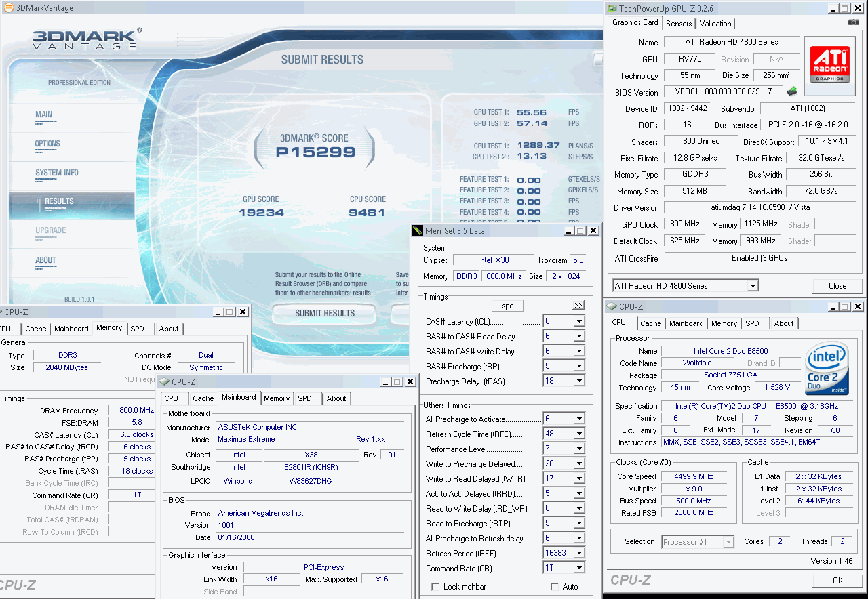868x599 pixels.
Task: Click the BIOS version save chip icon
Action: 791,91
